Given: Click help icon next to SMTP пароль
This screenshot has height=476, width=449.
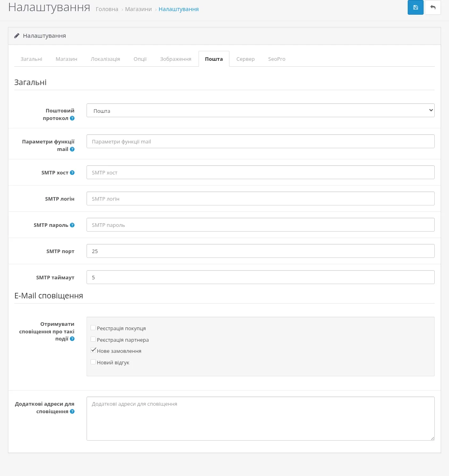Looking at the screenshot, I should tap(72, 225).
